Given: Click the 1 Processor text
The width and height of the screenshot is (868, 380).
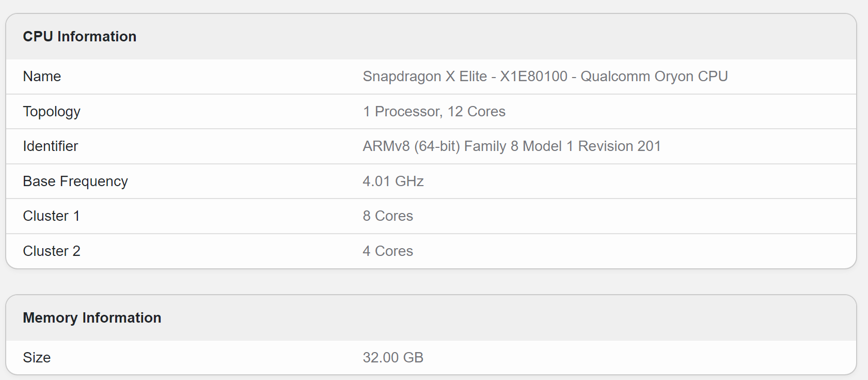Looking at the screenshot, I should click(402, 112).
